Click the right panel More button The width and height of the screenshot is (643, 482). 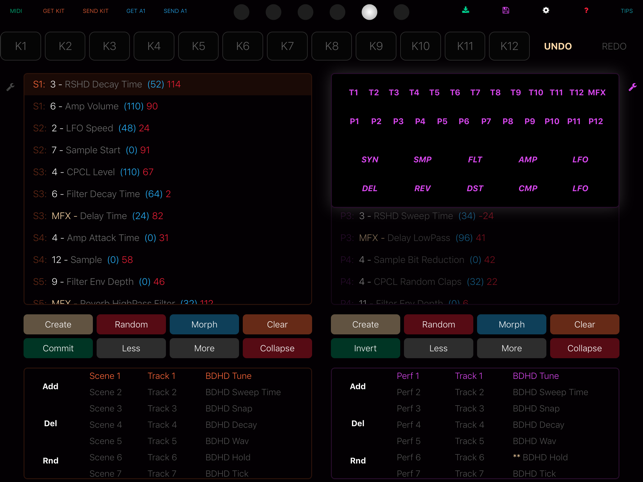point(511,348)
